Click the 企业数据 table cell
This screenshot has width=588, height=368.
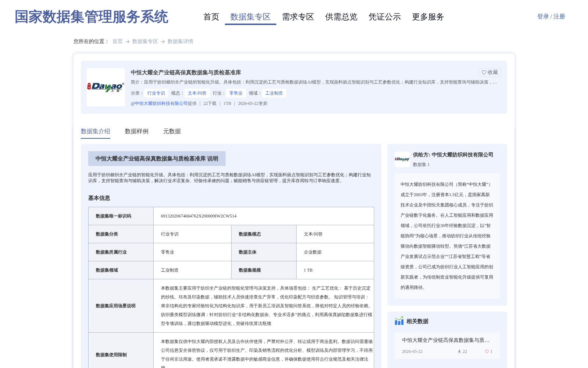(x=313, y=252)
